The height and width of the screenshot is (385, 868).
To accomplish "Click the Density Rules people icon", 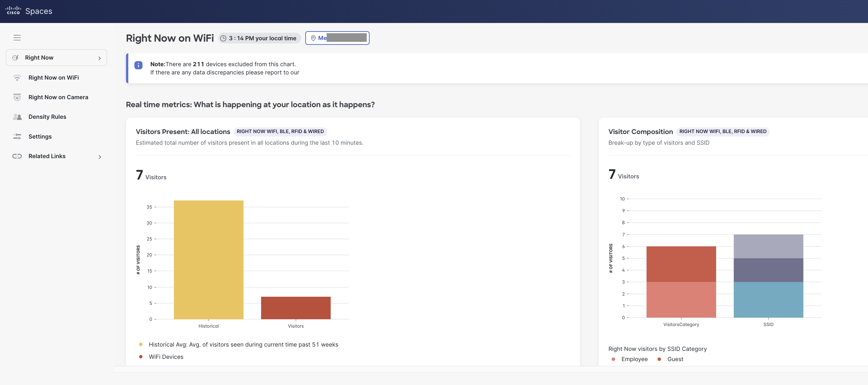I will pos(17,117).
